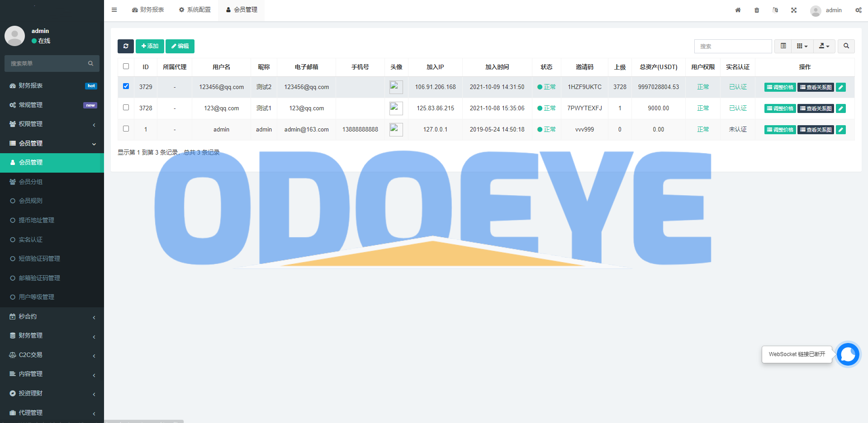Open 邮箱验证码管理 in the sidebar
This screenshot has height=423, width=868.
click(x=52, y=278)
